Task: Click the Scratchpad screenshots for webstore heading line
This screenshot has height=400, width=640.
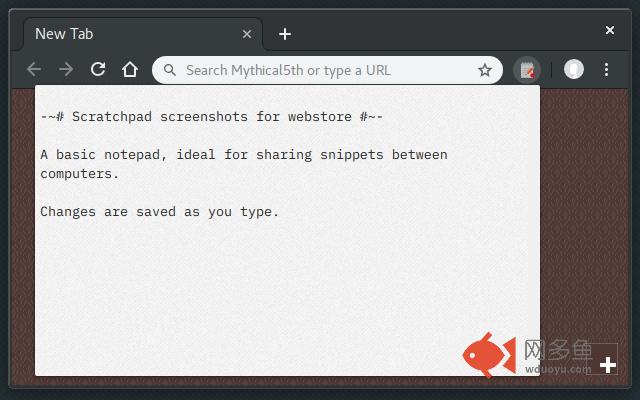Action: (212, 117)
